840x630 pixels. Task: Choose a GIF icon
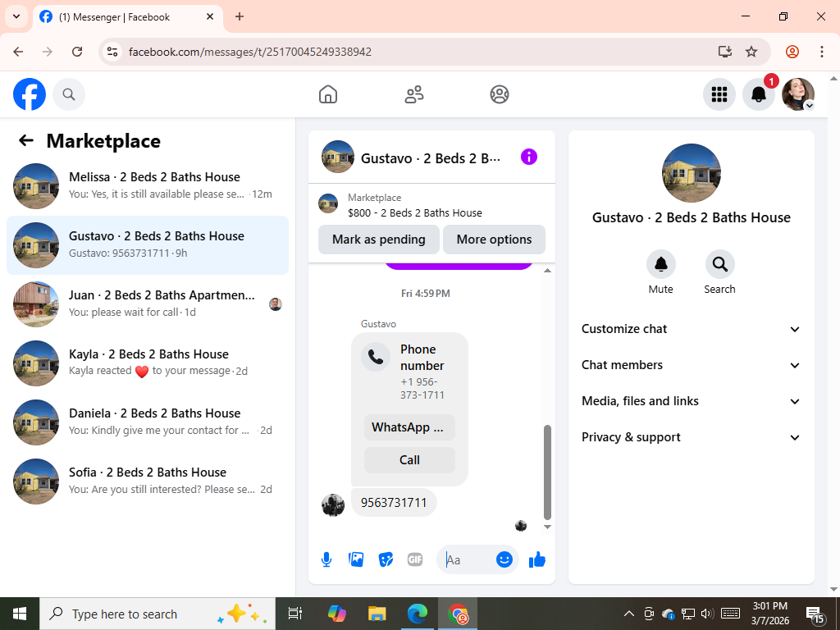pyautogui.click(x=415, y=559)
